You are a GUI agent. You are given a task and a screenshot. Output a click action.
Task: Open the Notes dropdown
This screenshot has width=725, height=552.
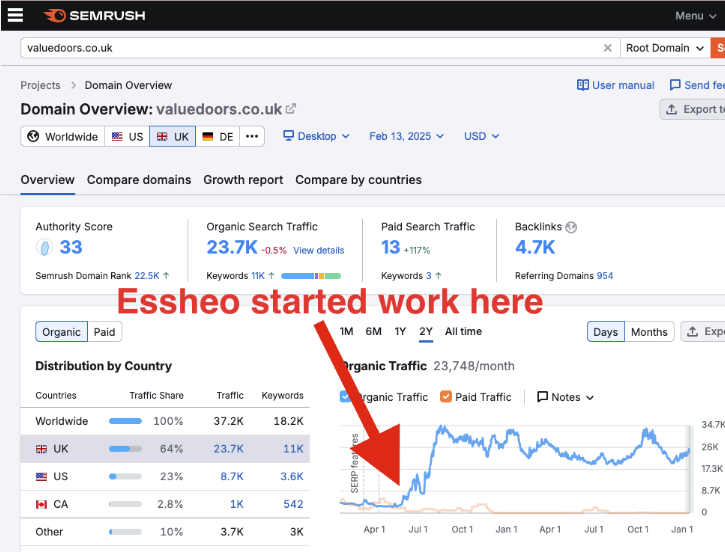tap(565, 397)
